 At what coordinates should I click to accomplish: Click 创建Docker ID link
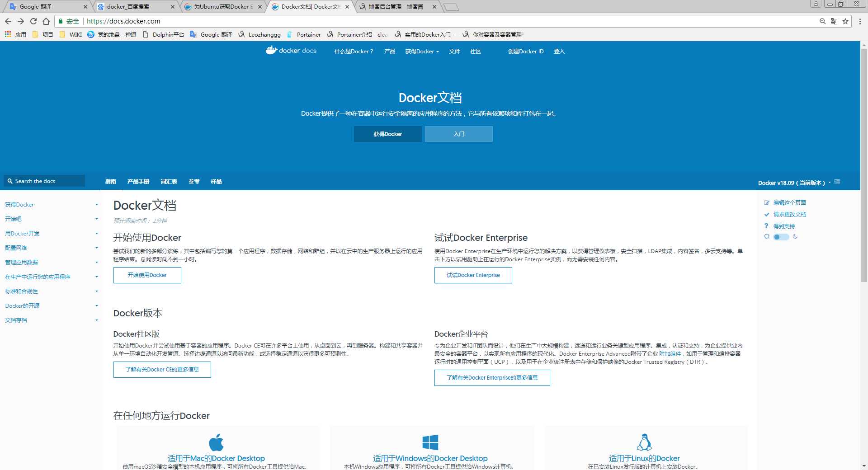[x=525, y=52]
